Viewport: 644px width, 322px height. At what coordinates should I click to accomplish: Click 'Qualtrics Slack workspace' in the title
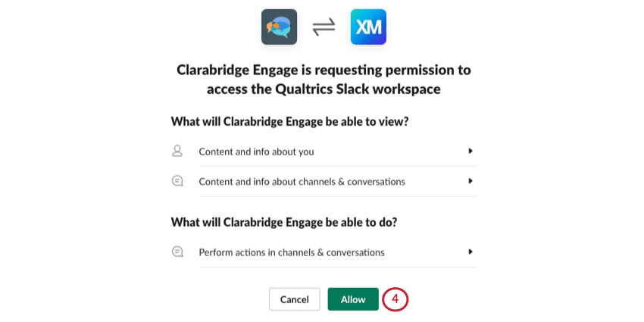point(357,89)
